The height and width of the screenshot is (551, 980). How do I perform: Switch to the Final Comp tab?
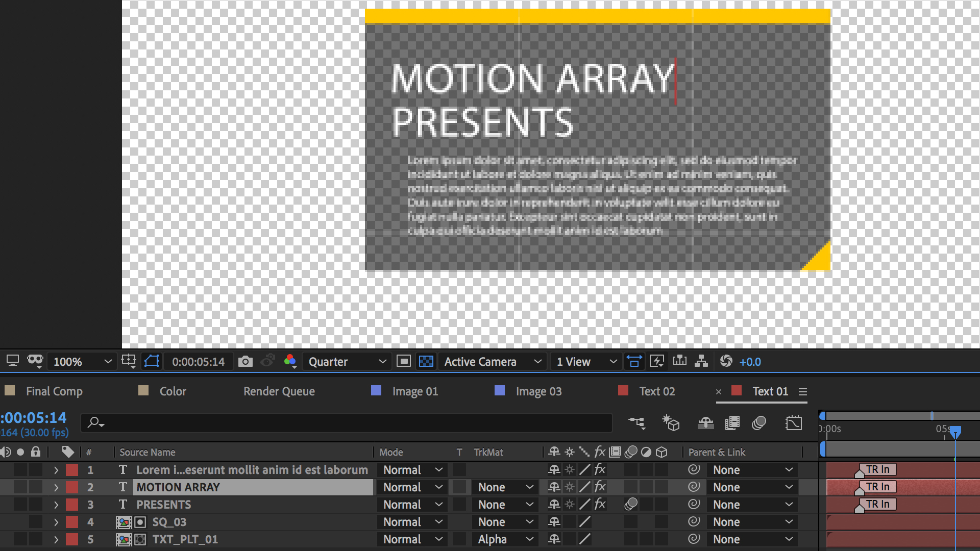pos(54,391)
